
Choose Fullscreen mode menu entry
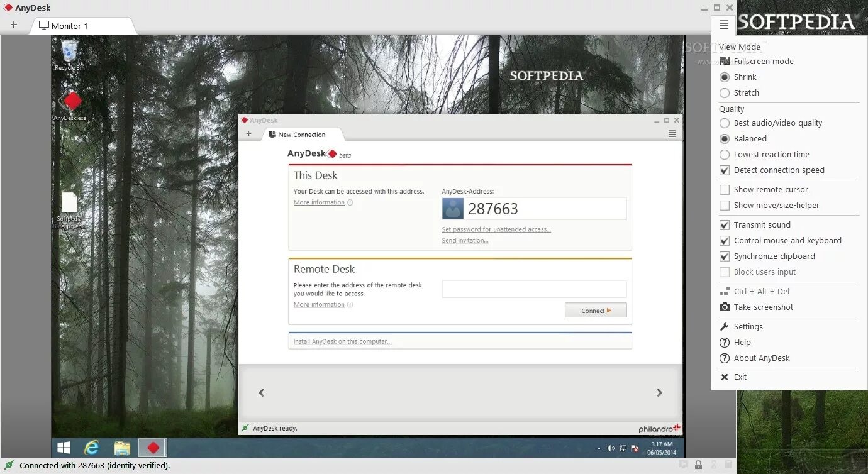pos(764,62)
